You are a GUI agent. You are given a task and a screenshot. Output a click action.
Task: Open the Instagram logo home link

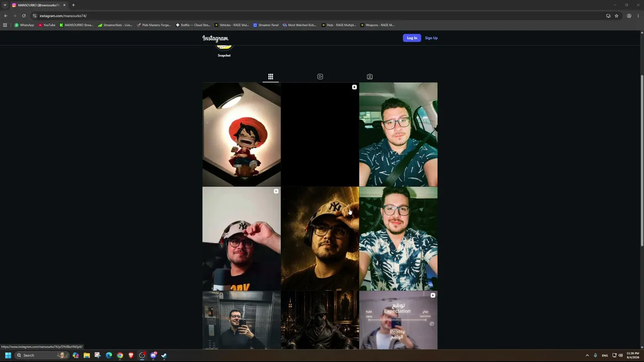click(215, 38)
